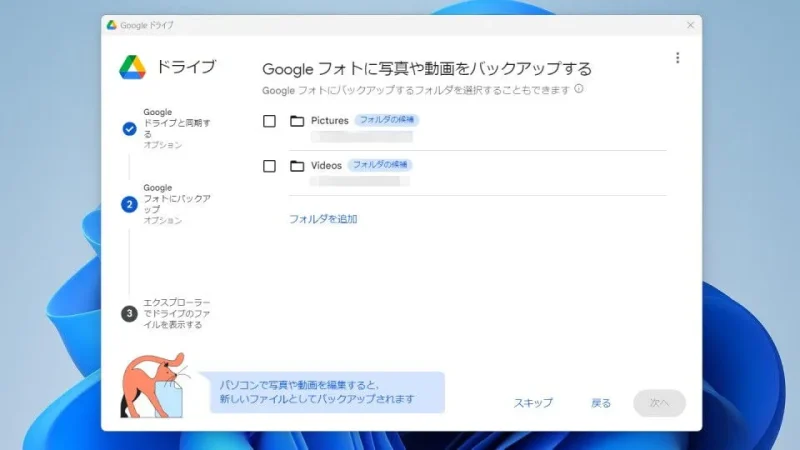
Task: Click the フォルダの候補 badge next to Pictures
Action: pyautogui.click(x=385, y=120)
